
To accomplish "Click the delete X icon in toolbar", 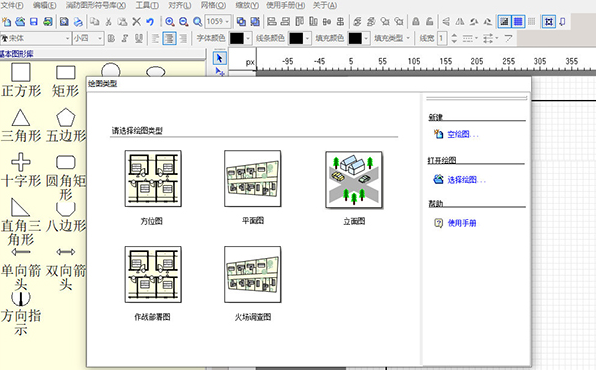I will pos(136,21).
